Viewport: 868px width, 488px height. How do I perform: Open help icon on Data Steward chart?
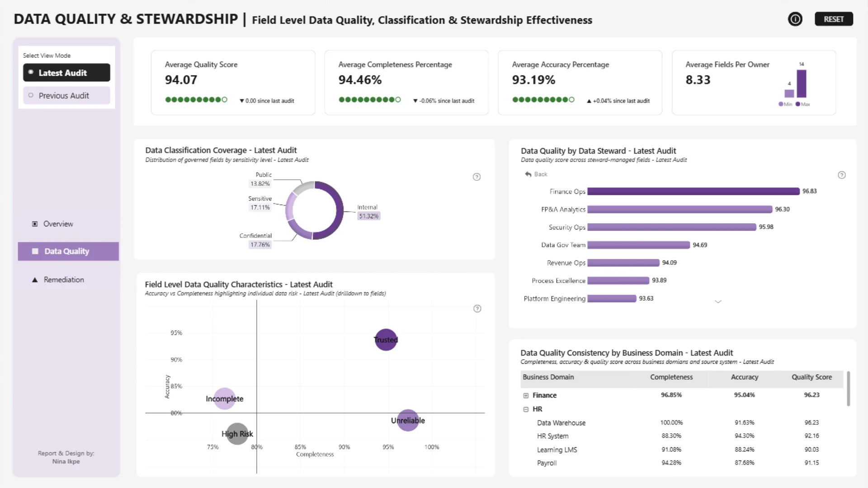tap(841, 175)
